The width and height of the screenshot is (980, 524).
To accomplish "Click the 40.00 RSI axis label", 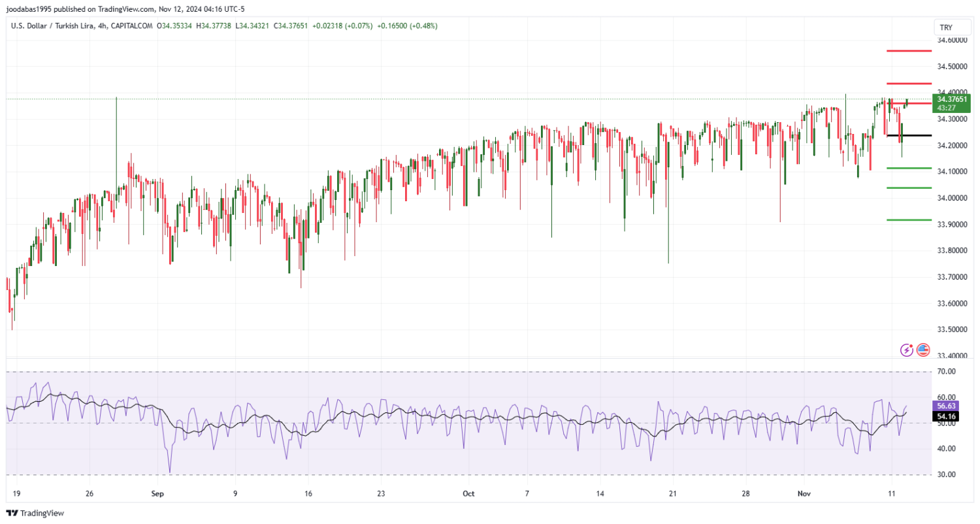I will coord(947,449).
